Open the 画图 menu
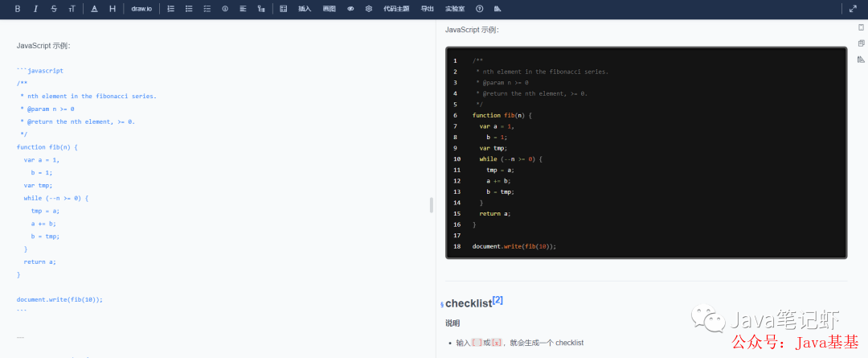The image size is (868, 358). tap(330, 9)
